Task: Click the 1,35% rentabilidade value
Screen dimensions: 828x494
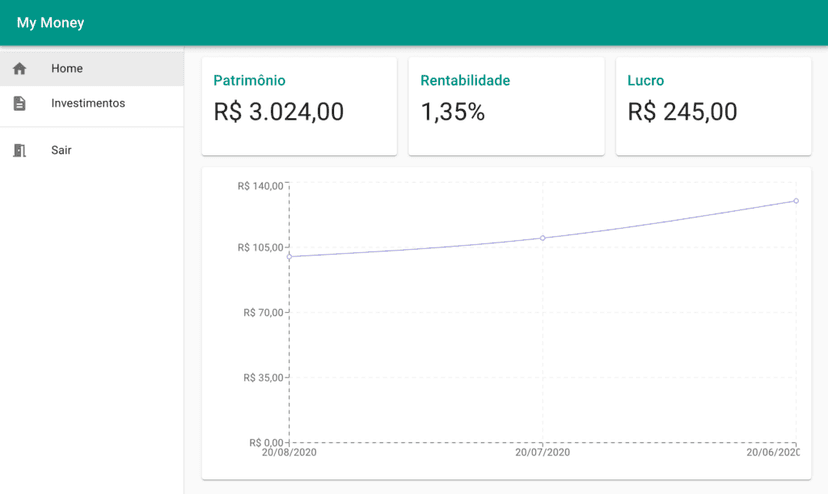Action: pyautogui.click(x=453, y=112)
